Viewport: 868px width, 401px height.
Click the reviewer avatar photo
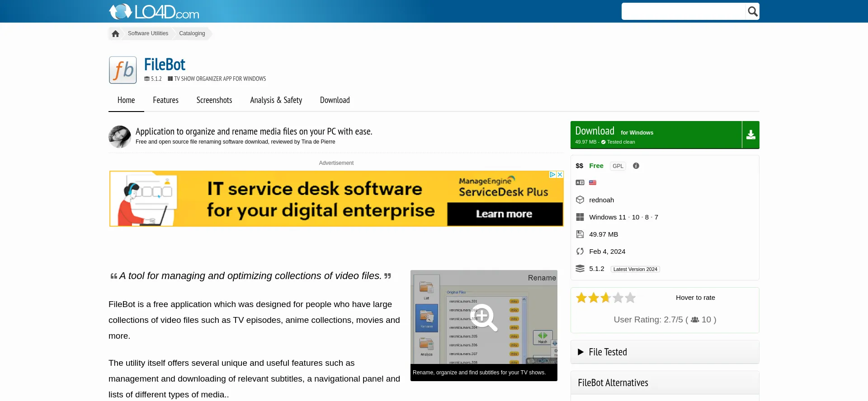pos(120,136)
